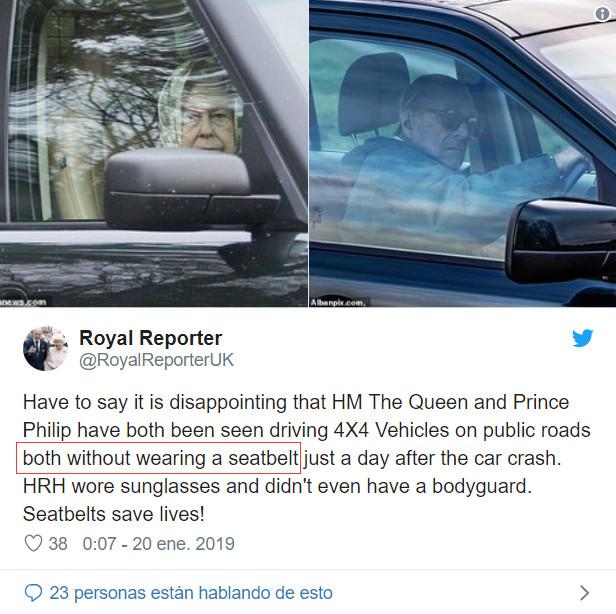This screenshot has height=614, width=616.
Task: Click the 'Seatbelts save lives!' sentence
Action: click(114, 514)
